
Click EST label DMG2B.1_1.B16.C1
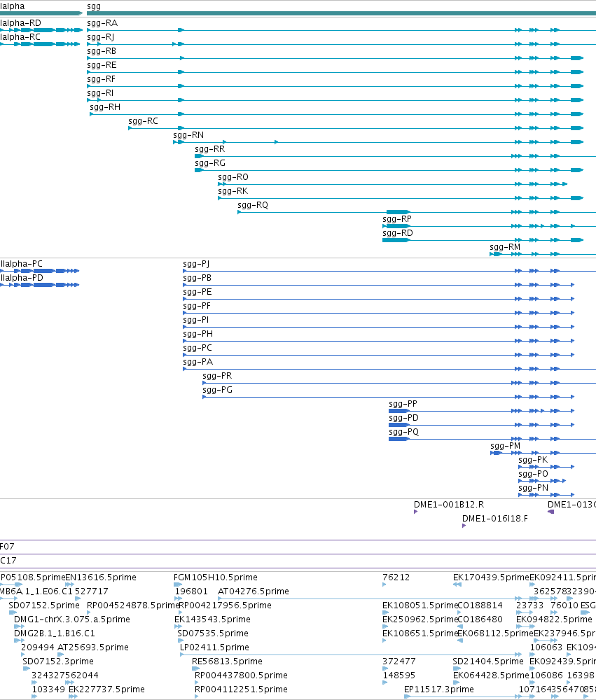(55, 633)
